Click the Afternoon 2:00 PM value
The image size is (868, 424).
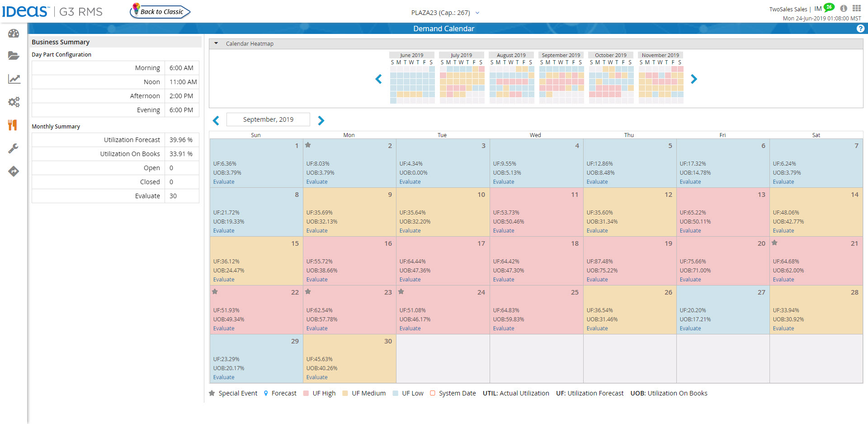click(181, 96)
